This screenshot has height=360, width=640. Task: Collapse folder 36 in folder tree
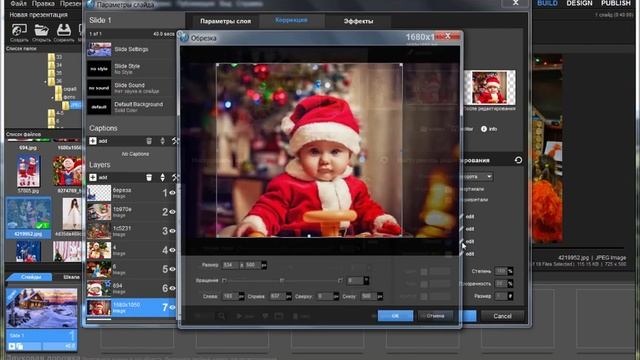pyautogui.click(x=45, y=82)
